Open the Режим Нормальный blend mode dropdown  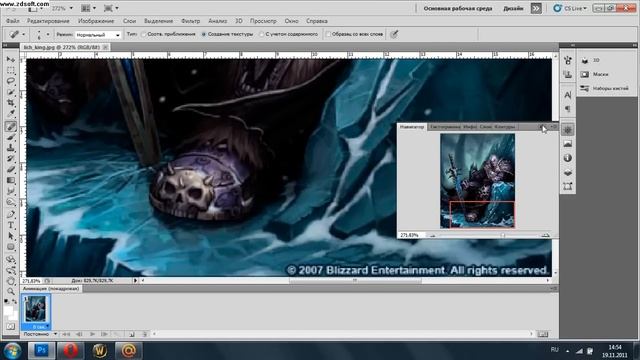tap(98, 35)
